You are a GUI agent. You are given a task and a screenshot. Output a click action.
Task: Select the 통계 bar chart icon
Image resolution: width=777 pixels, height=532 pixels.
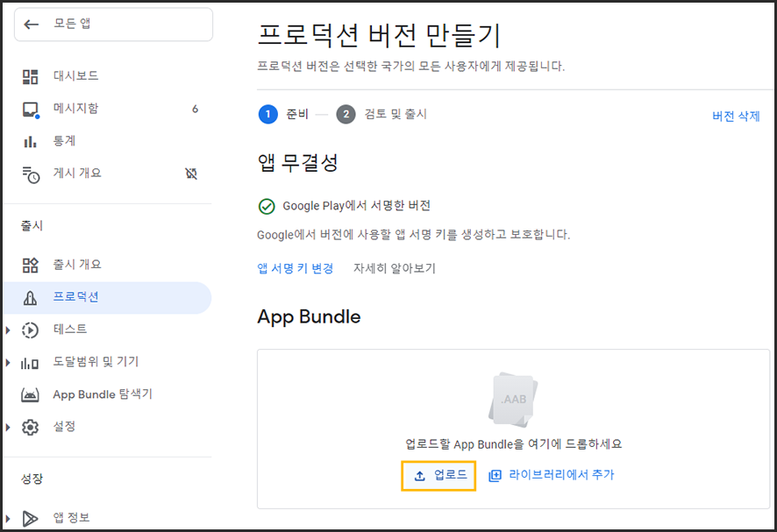pos(31,141)
